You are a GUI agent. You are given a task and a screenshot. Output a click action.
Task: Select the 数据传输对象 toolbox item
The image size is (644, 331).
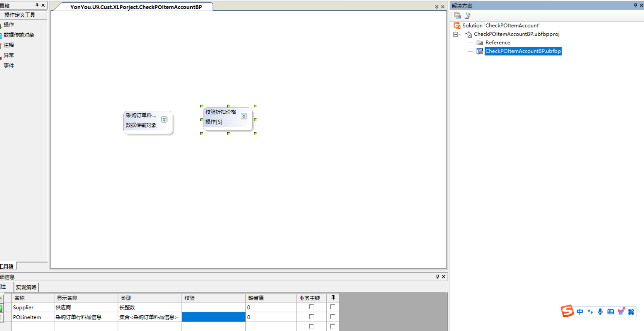tap(19, 35)
